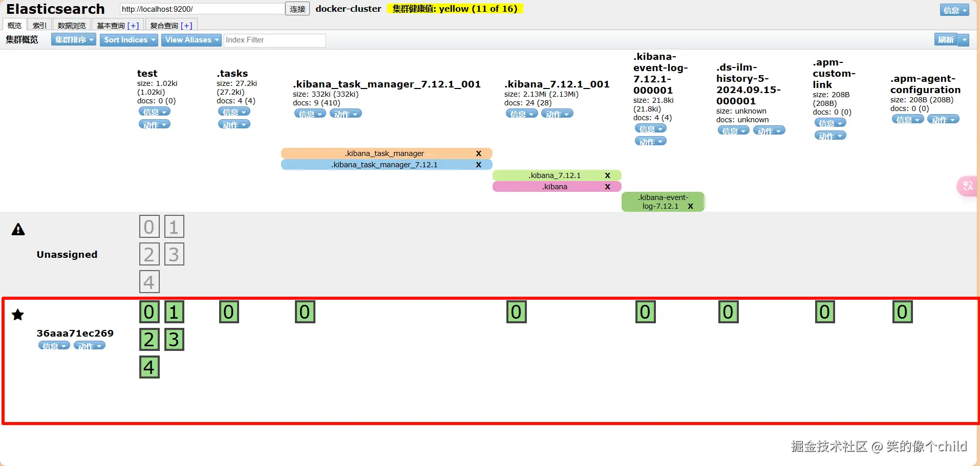Open 动作 menu for .apm-custom-link index
This screenshot has height=466, width=980.
point(830,136)
